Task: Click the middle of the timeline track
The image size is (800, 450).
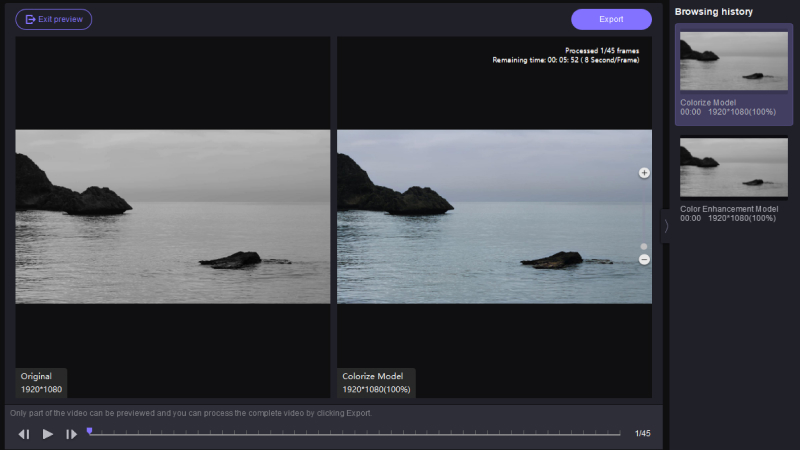Action: coord(355,434)
